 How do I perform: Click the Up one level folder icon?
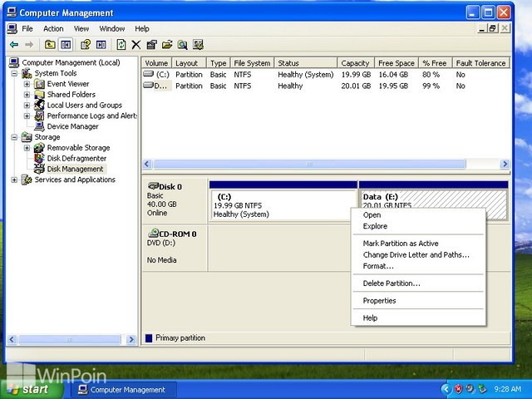coord(50,44)
